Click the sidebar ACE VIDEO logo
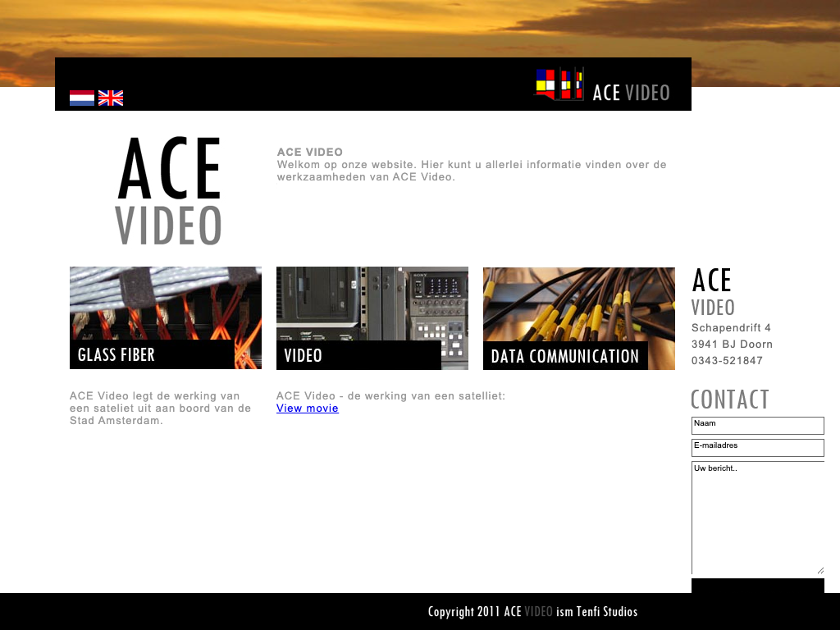Screen dimensions: 840x630 click(713, 292)
